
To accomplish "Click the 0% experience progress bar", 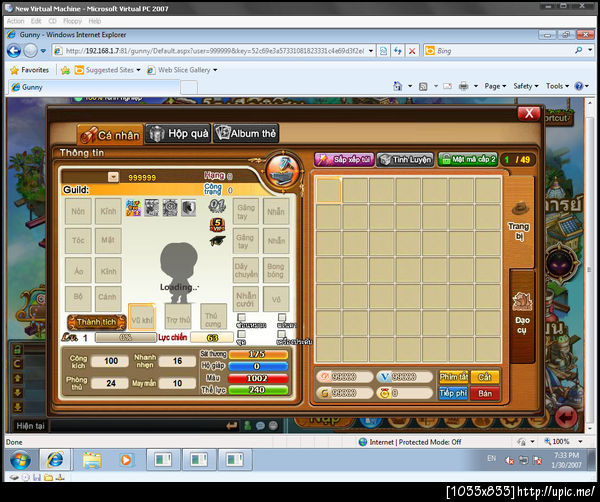I will coord(125,337).
